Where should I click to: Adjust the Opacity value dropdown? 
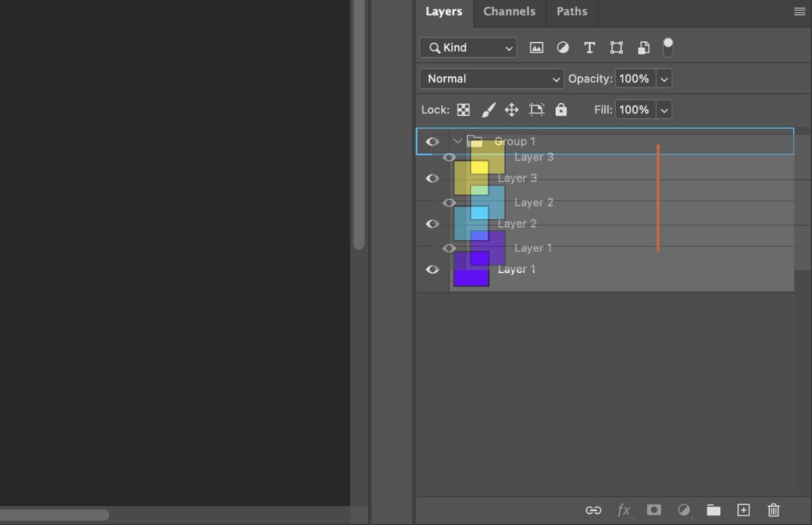coord(665,79)
